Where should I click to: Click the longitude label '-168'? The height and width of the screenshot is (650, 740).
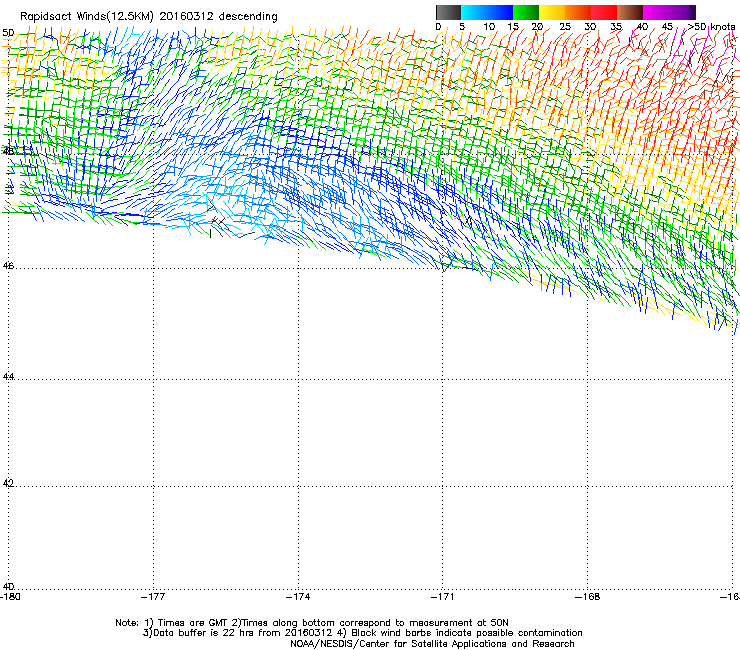coord(588,597)
